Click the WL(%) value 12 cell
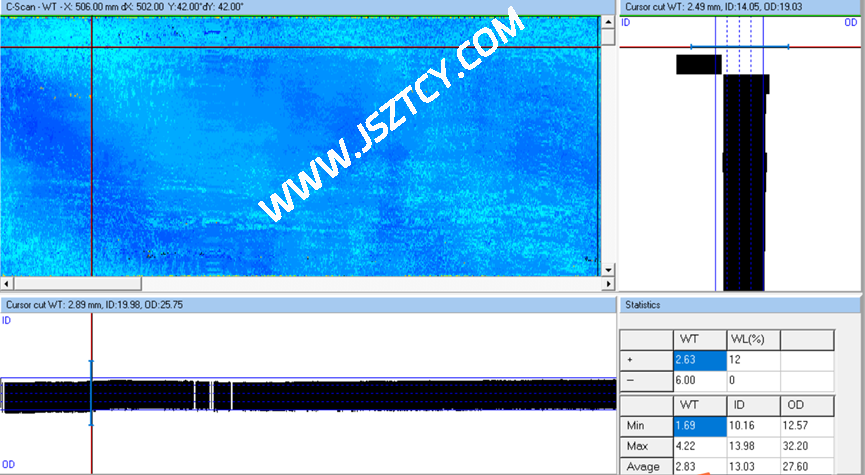 (752, 360)
